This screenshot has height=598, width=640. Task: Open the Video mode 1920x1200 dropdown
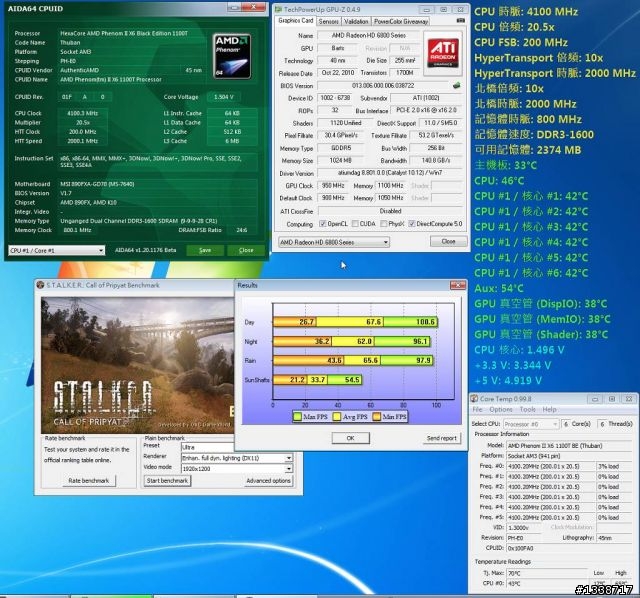pyautogui.click(x=289, y=469)
